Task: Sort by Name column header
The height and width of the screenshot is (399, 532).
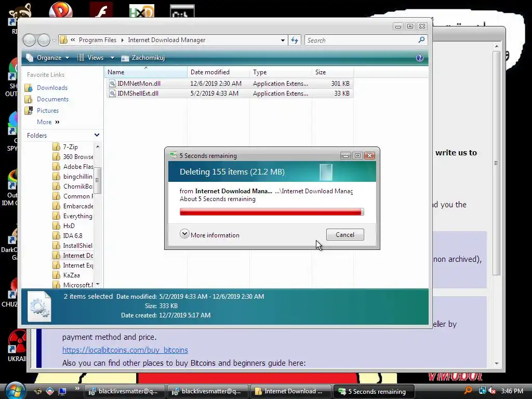Action: click(x=145, y=72)
